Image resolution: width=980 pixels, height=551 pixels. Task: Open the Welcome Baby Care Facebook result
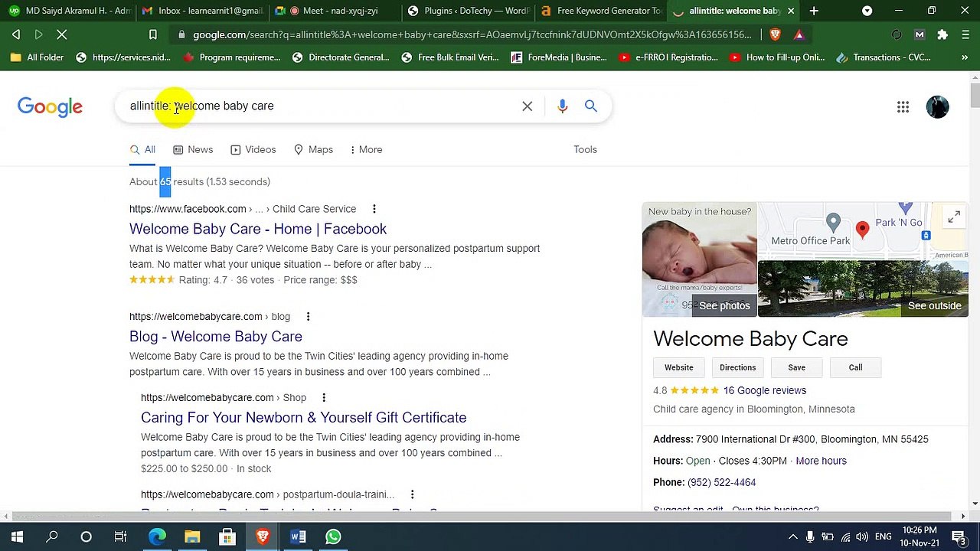[x=258, y=229]
